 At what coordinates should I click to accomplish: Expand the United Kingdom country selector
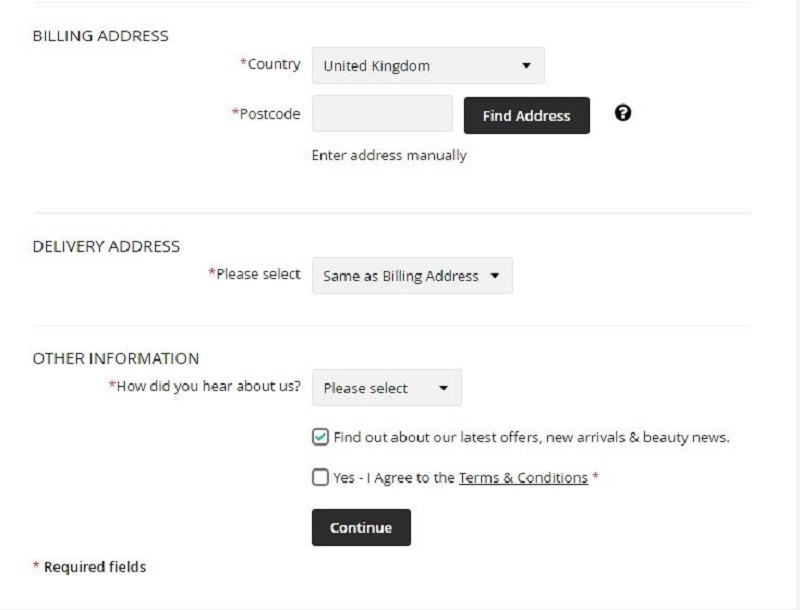(428, 65)
